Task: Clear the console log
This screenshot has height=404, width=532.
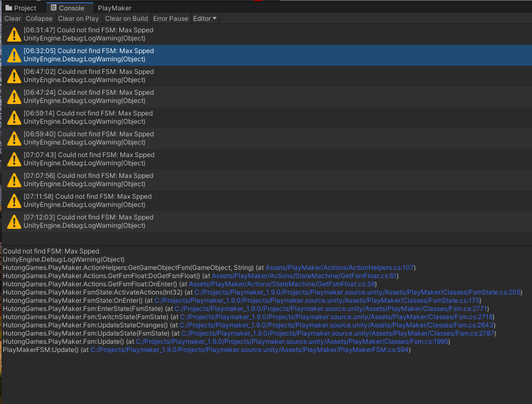Action: click(13, 19)
